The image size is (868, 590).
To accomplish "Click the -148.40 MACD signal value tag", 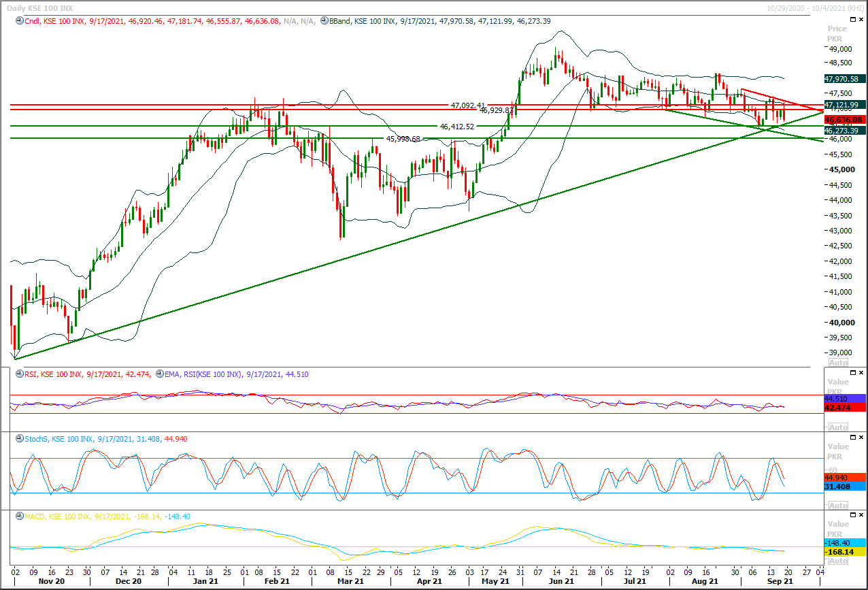I will tap(844, 543).
